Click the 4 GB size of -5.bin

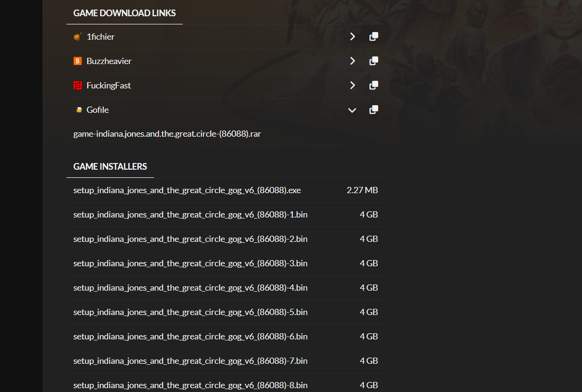coord(369,312)
